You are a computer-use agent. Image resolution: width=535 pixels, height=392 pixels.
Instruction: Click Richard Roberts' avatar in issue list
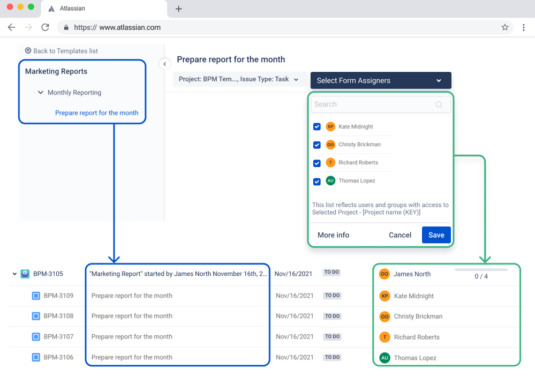pyautogui.click(x=385, y=337)
